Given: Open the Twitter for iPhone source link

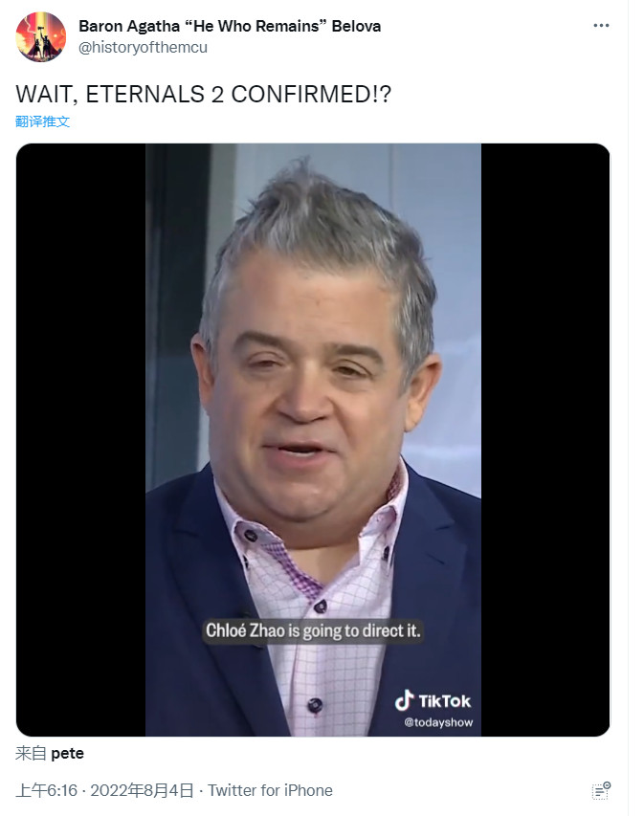Looking at the screenshot, I should click(270, 790).
